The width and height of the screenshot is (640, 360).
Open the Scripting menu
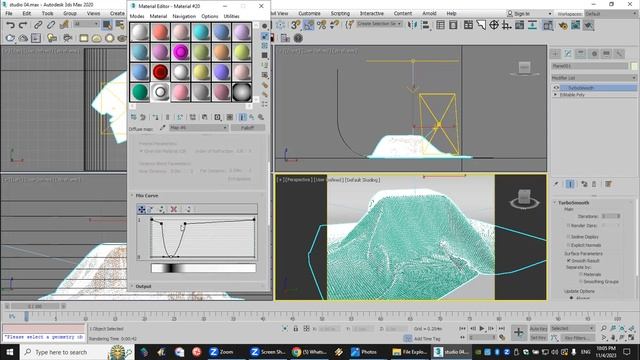click(x=340, y=13)
